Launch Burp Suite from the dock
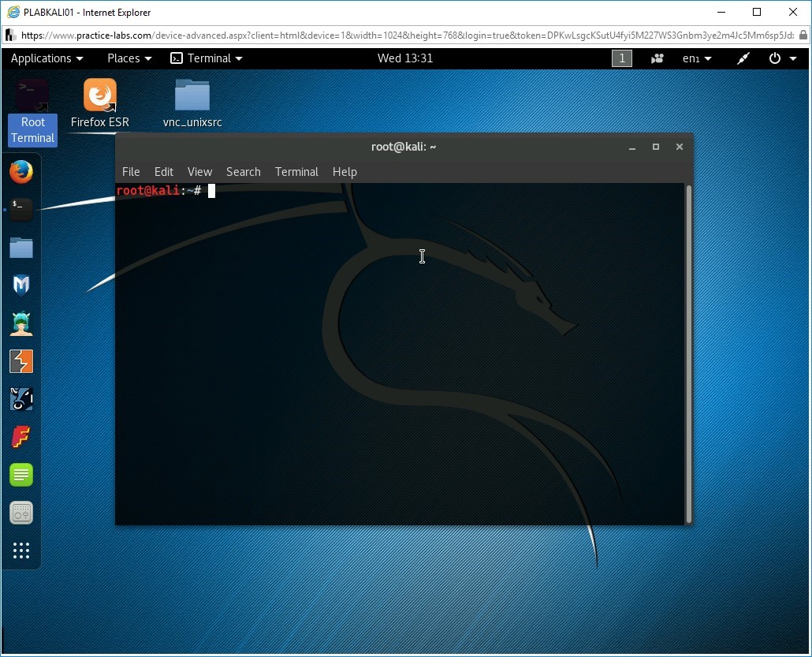The width and height of the screenshot is (812, 657). pos(21,361)
